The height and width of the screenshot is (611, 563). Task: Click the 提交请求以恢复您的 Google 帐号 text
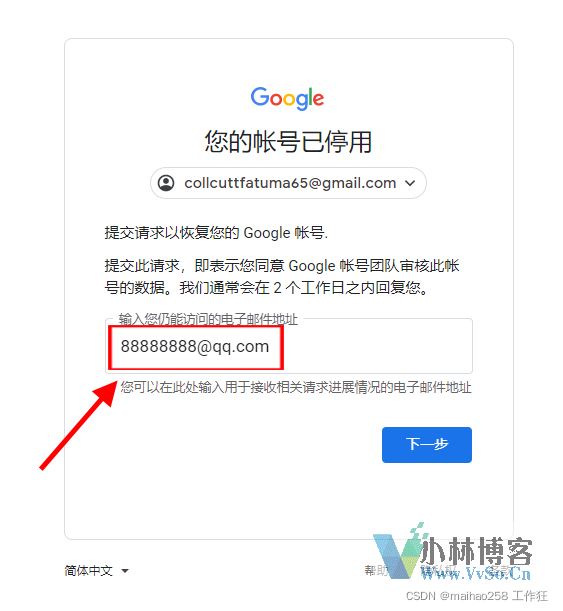tap(216, 233)
